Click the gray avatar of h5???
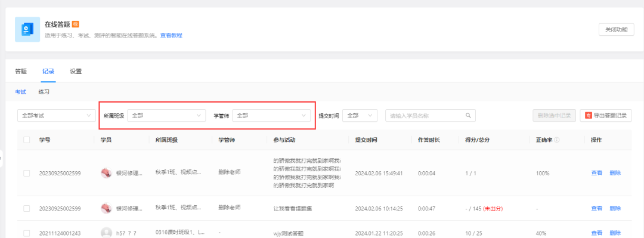 pos(106,233)
